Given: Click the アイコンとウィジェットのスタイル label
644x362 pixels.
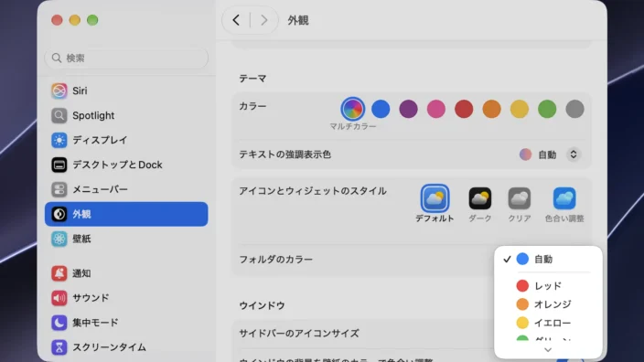Looking at the screenshot, I should [x=313, y=191].
